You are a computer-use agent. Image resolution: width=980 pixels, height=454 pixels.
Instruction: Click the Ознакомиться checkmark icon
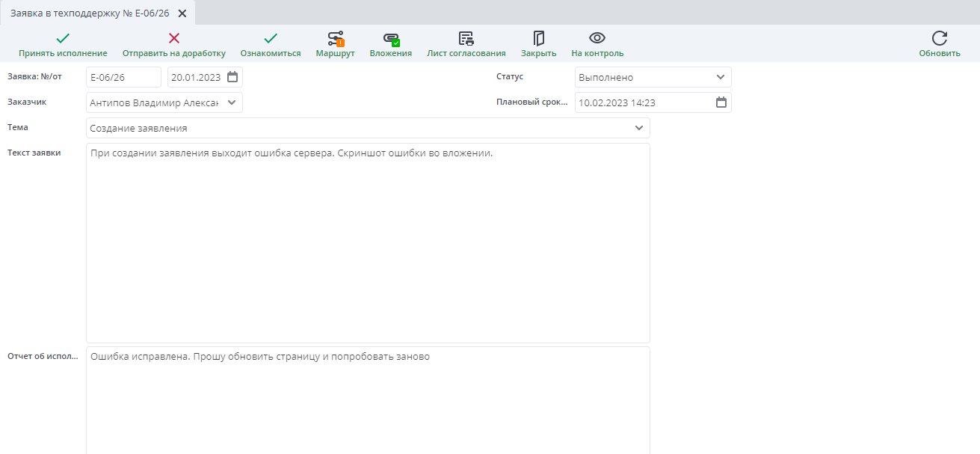pos(271,38)
